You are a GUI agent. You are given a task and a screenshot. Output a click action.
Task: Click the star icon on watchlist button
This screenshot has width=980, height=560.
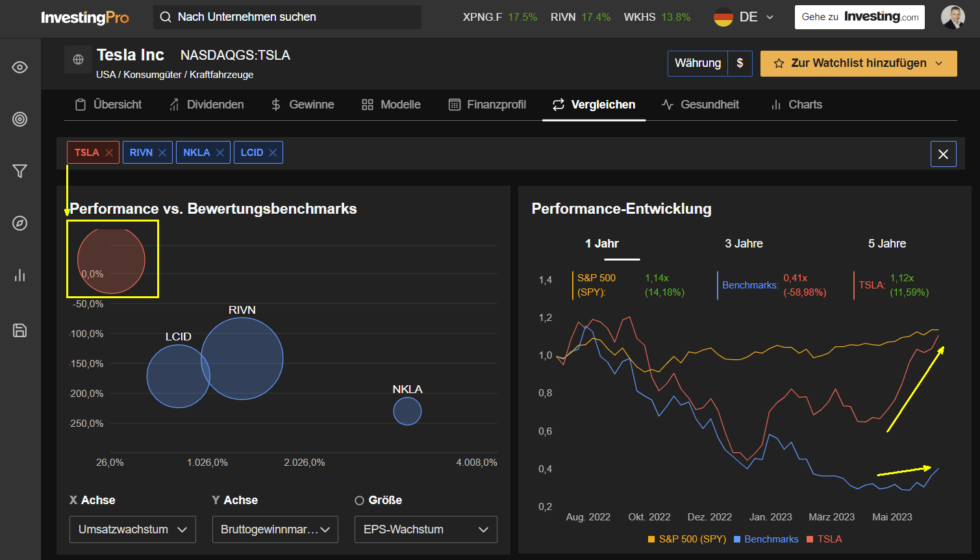[779, 64]
